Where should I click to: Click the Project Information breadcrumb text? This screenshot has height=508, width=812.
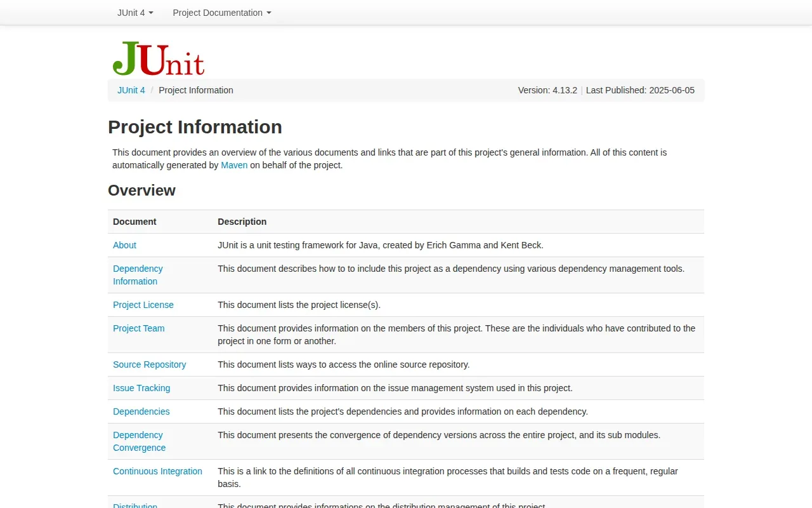196,90
